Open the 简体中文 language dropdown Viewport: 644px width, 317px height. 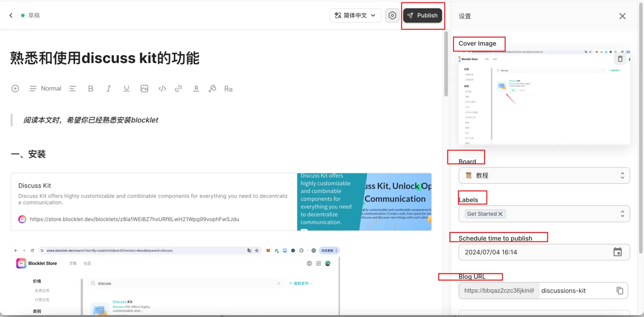coord(355,15)
